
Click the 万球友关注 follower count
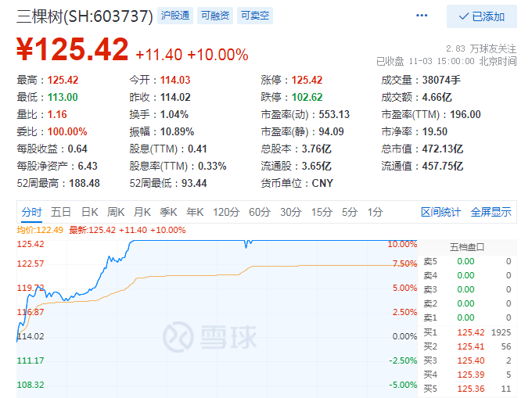(481, 48)
